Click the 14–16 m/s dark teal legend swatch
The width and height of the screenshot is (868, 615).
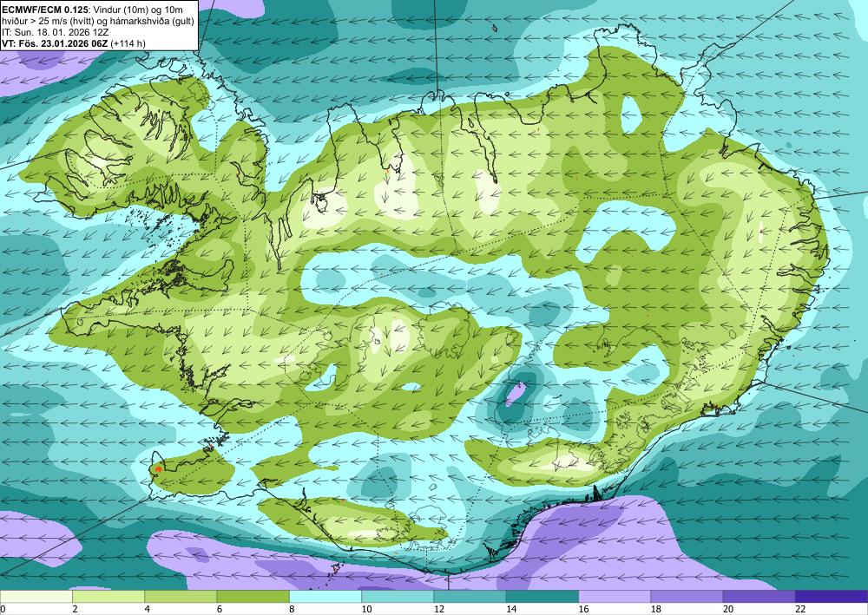coord(542,597)
